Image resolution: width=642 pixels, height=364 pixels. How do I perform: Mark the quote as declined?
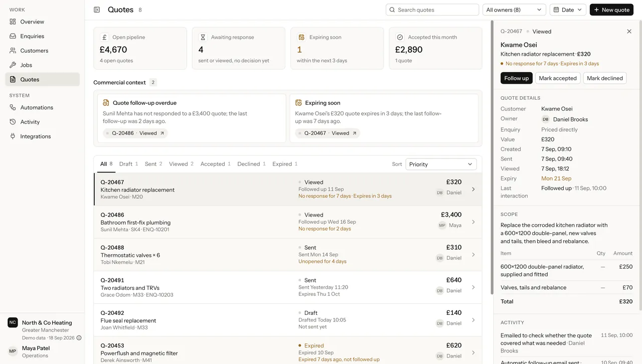coord(605,78)
